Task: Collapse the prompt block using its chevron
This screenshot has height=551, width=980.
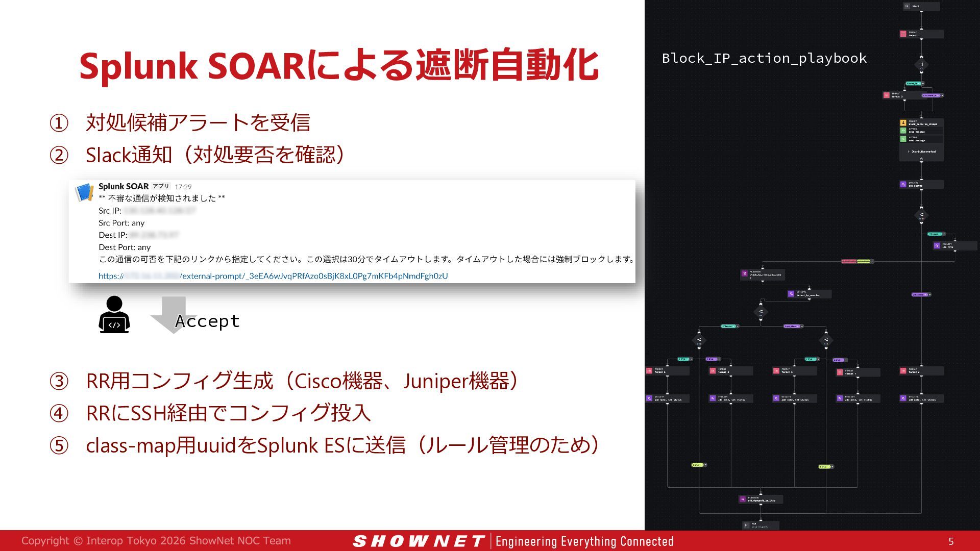Action: coord(921,159)
